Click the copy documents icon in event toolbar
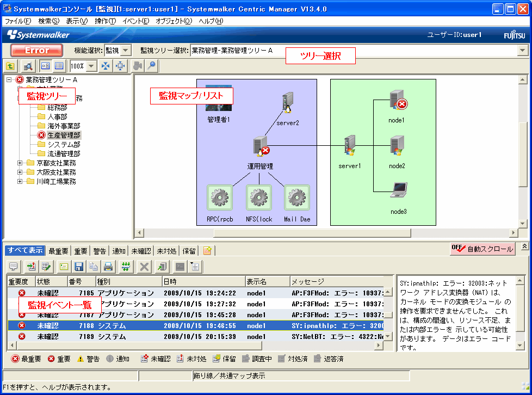 coord(94,267)
